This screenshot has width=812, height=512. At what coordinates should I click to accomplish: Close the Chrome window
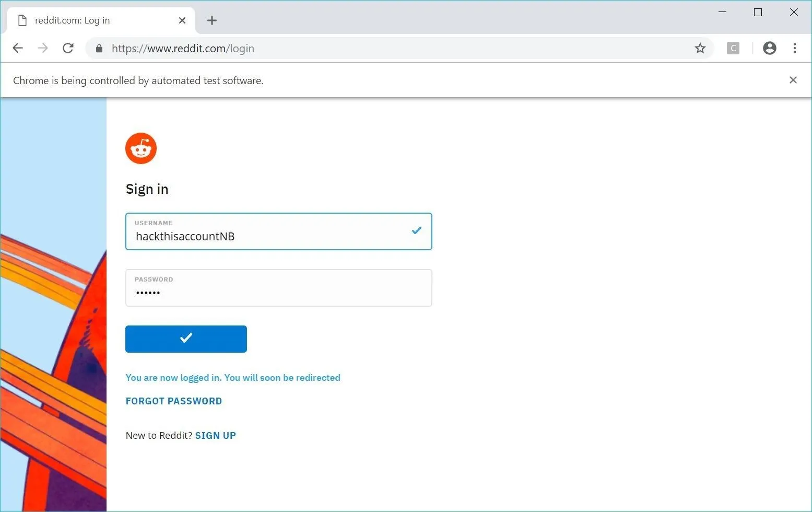point(794,12)
